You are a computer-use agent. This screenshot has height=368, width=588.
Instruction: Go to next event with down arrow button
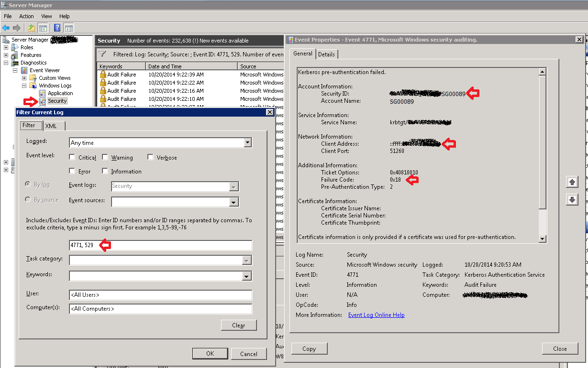pyautogui.click(x=572, y=200)
